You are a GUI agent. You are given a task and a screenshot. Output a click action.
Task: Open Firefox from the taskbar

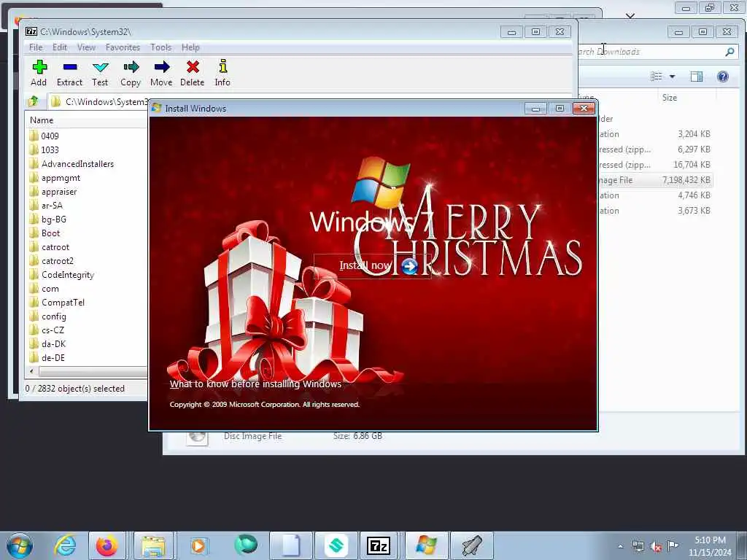click(107, 545)
